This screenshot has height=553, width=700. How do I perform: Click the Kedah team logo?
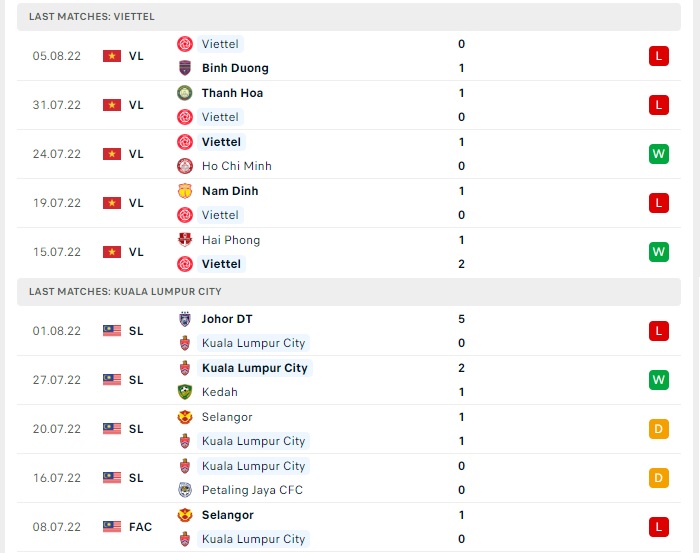(185, 392)
